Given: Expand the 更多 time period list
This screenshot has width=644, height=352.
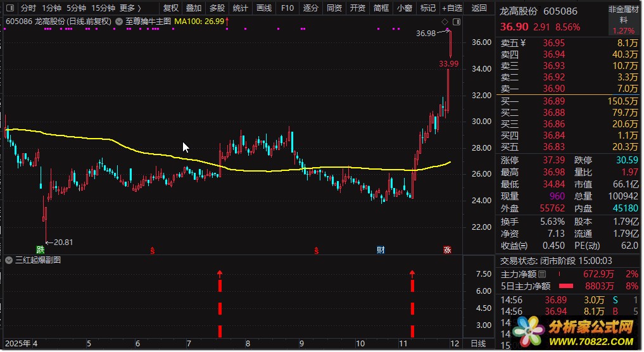Looking at the screenshot, I should pos(130,8).
